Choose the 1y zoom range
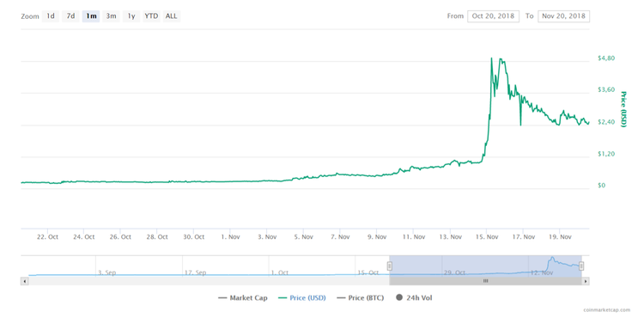Viewport: 644px width, 318px height. coord(131,16)
